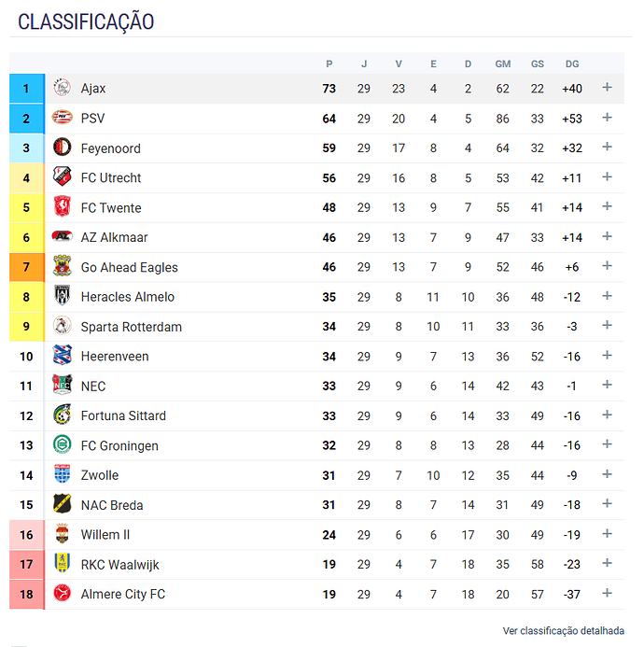Expand the Willem II row plus

(607, 534)
